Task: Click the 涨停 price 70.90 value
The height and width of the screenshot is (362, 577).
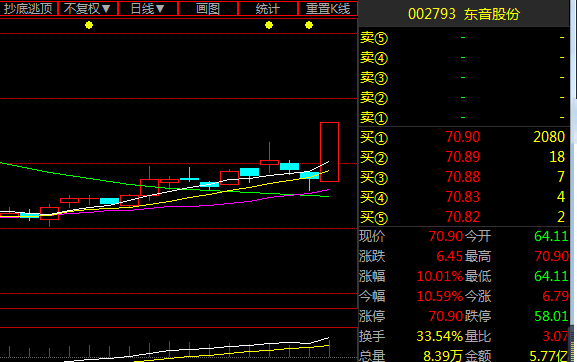Action: click(x=446, y=316)
